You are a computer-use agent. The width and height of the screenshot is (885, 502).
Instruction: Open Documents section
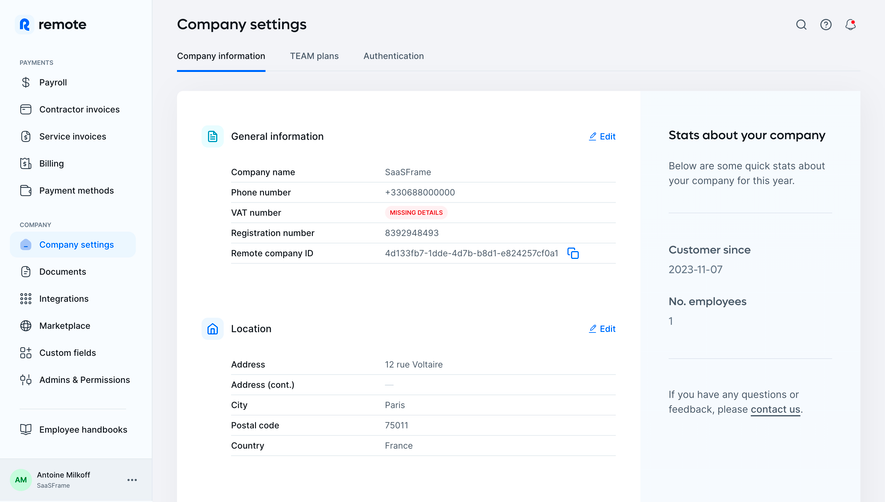63,272
